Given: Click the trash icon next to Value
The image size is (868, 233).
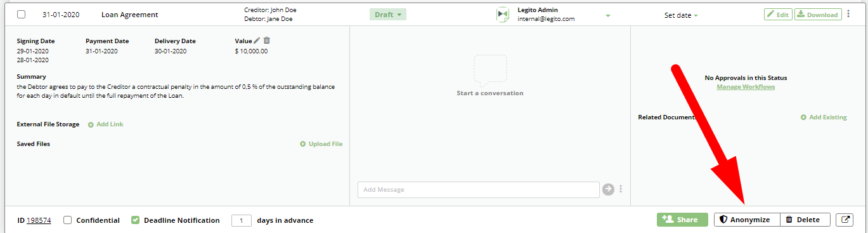Looking at the screenshot, I should [267, 41].
